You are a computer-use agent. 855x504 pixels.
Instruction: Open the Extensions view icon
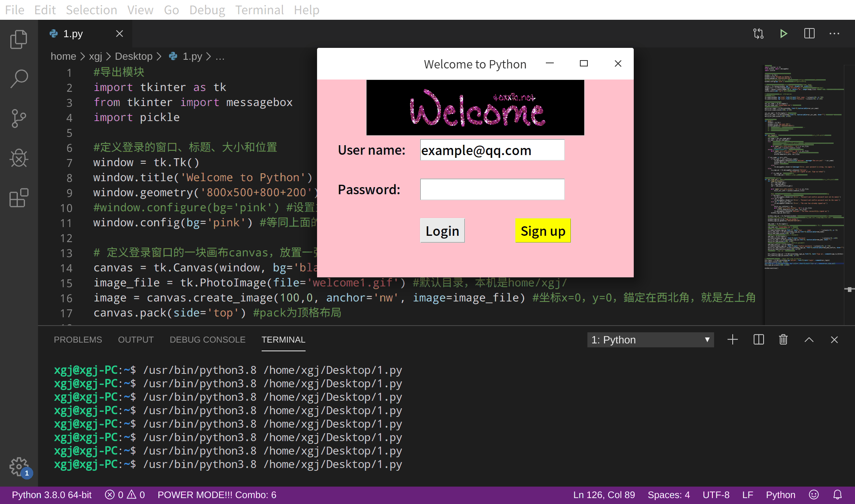19,198
